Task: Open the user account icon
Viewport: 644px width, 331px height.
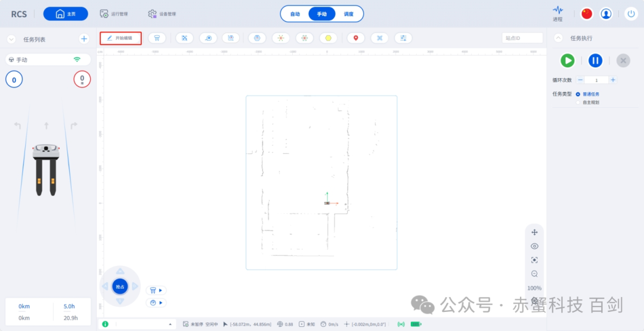Action: pos(606,14)
